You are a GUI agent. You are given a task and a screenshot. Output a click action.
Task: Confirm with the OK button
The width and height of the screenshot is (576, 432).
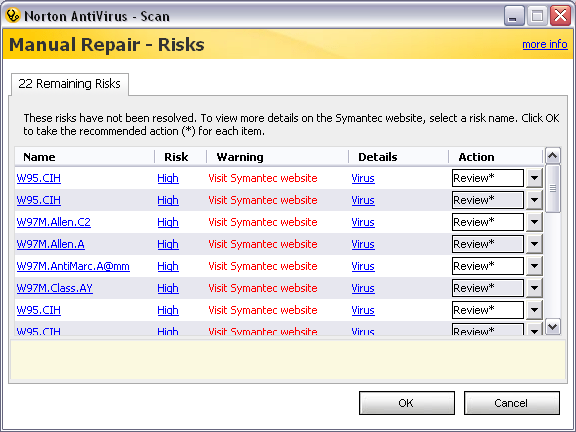pos(407,403)
